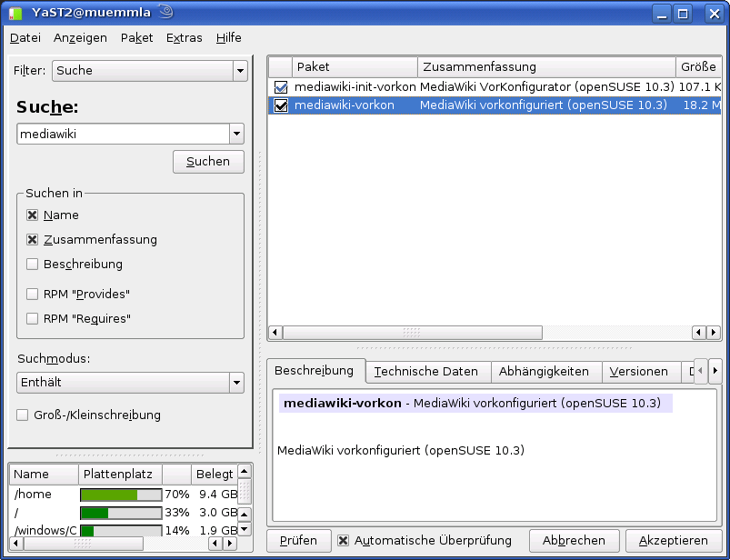The image size is (730, 560).
Task: Enable Groß-/Kleinschreibung case sensitivity
Action: [x=23, y=415]
